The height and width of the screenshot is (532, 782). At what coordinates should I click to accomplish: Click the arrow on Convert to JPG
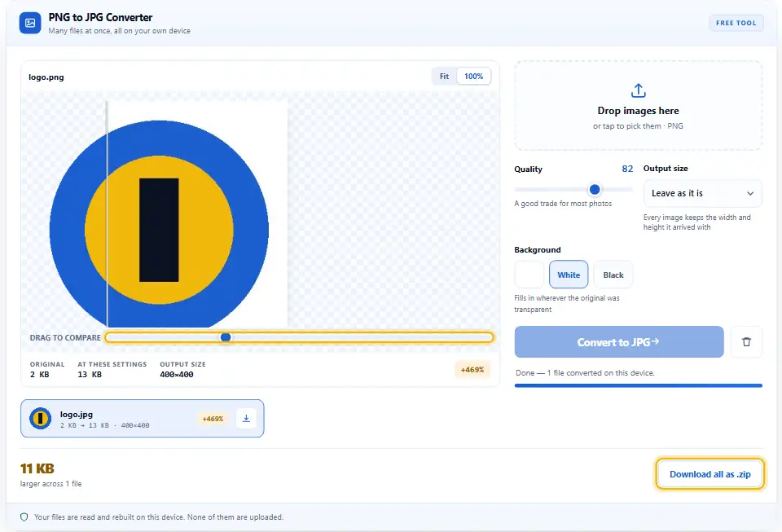click(655, 341)
